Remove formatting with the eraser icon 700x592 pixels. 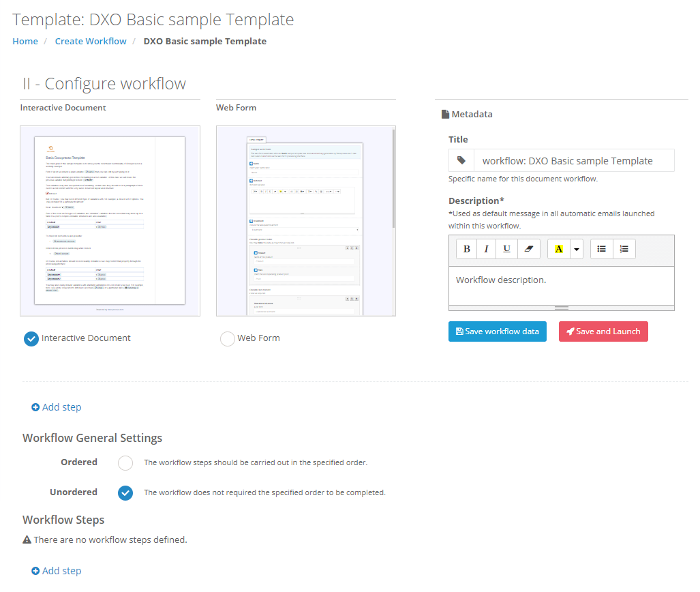coord(528,249)
